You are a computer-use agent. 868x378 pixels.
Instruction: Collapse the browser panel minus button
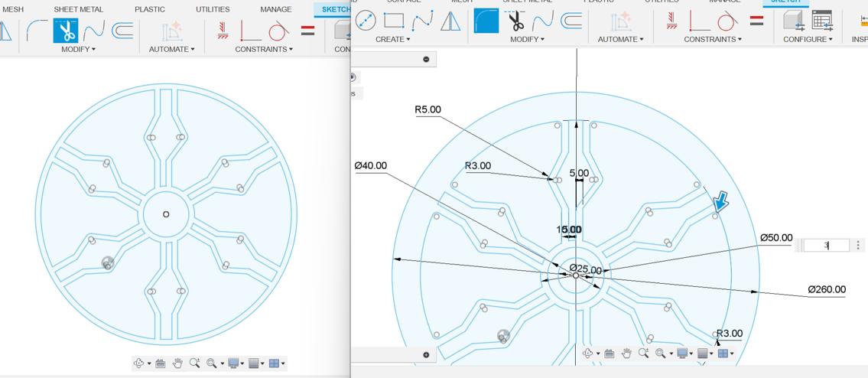[426, 60]
